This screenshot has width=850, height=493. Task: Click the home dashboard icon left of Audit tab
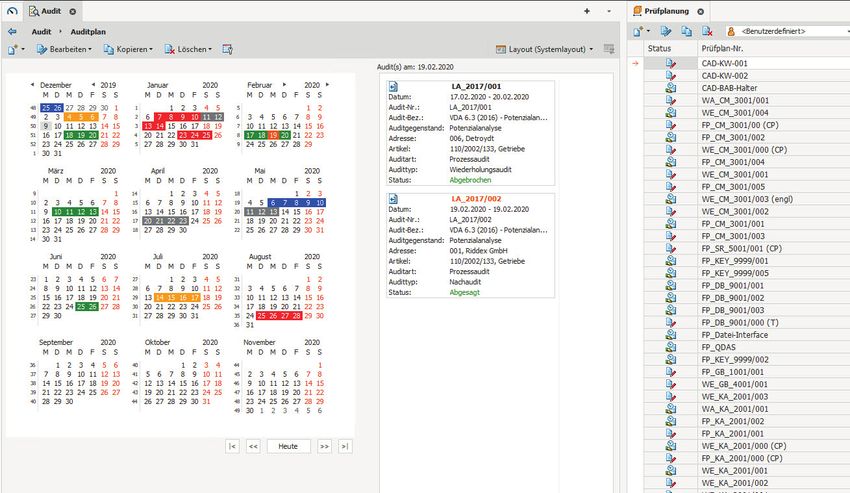click(x=11, y=11)
